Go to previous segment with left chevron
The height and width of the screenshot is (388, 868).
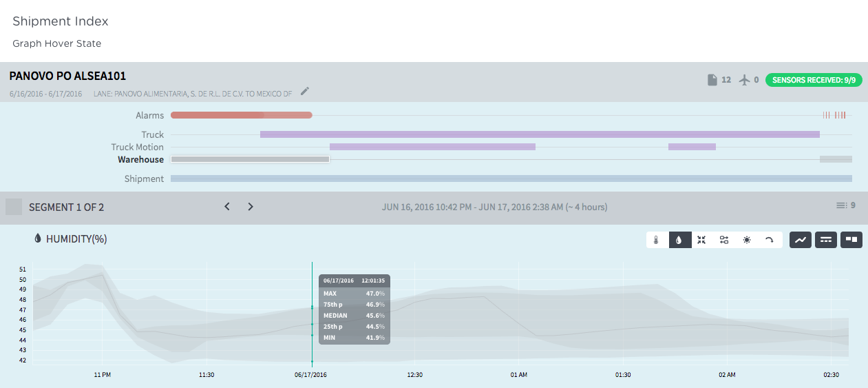(227, 207)
